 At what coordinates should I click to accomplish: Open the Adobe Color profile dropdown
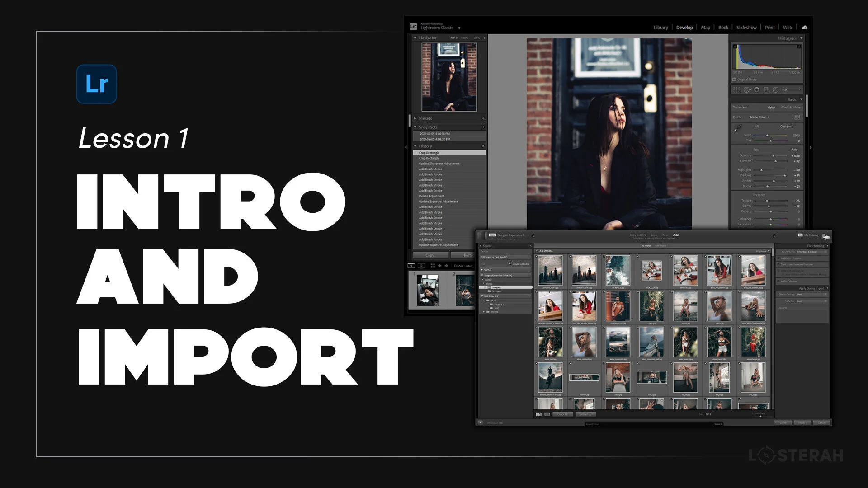pos(759,117)
